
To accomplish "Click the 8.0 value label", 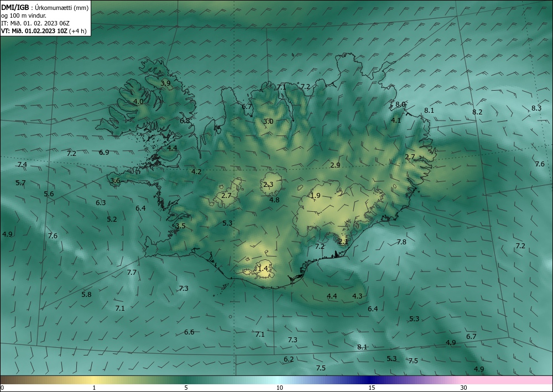I will click(400, 104).
